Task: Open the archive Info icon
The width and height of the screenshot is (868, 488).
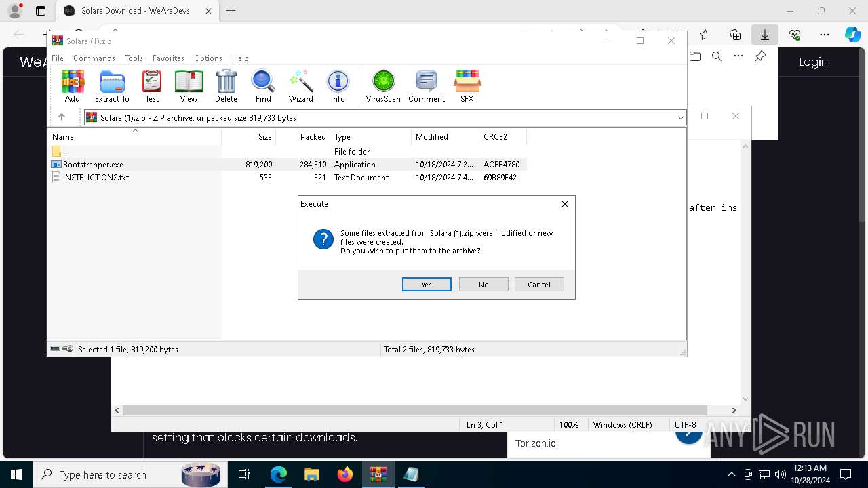Action: (x=338, y=86)
